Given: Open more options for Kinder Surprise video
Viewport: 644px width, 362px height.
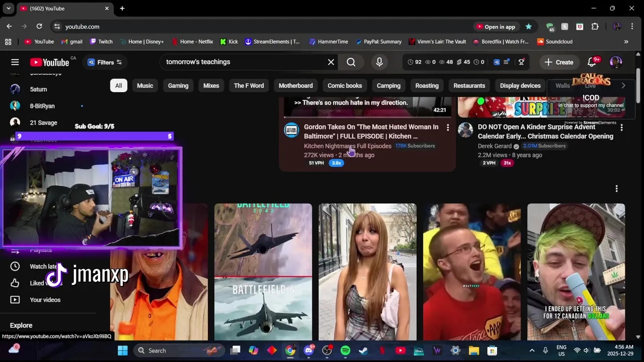Looking at the screenshot, I should 621,128.
